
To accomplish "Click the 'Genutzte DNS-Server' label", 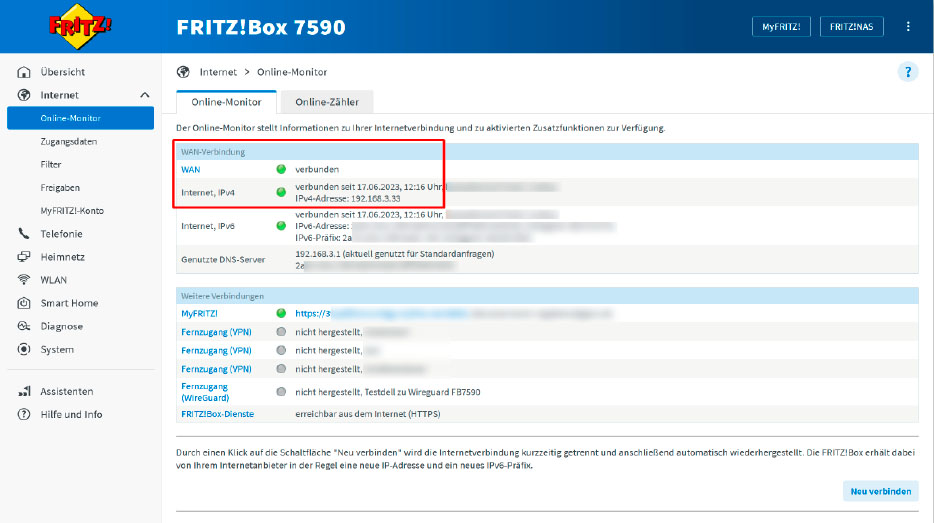I will [223, 260].
